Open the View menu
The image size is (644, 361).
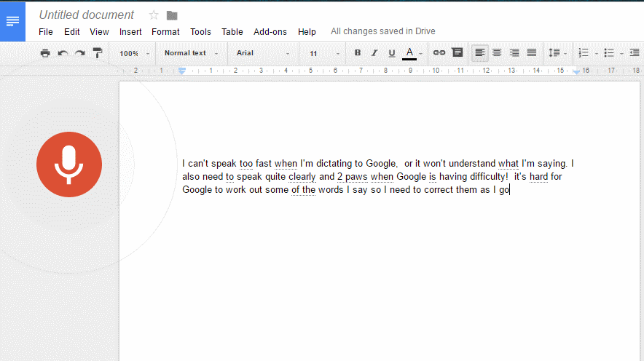(x=99, y=31)
